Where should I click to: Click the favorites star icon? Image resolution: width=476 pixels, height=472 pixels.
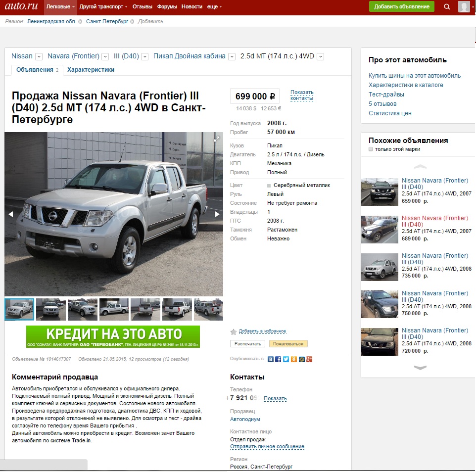pos(234,332)
